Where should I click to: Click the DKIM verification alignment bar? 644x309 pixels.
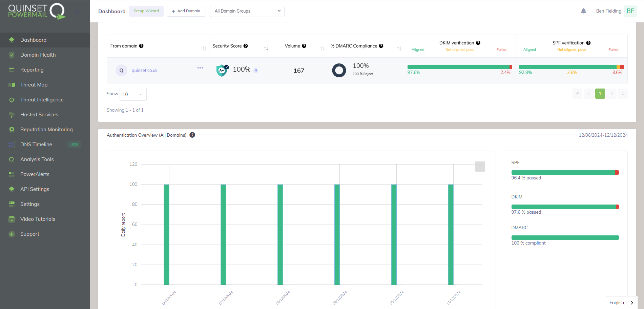tap(459, 67)
